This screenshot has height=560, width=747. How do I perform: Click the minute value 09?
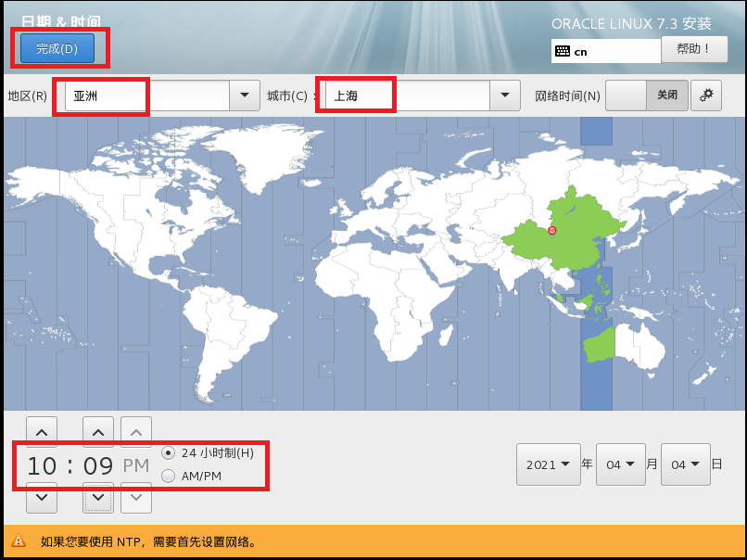[98, 465]
